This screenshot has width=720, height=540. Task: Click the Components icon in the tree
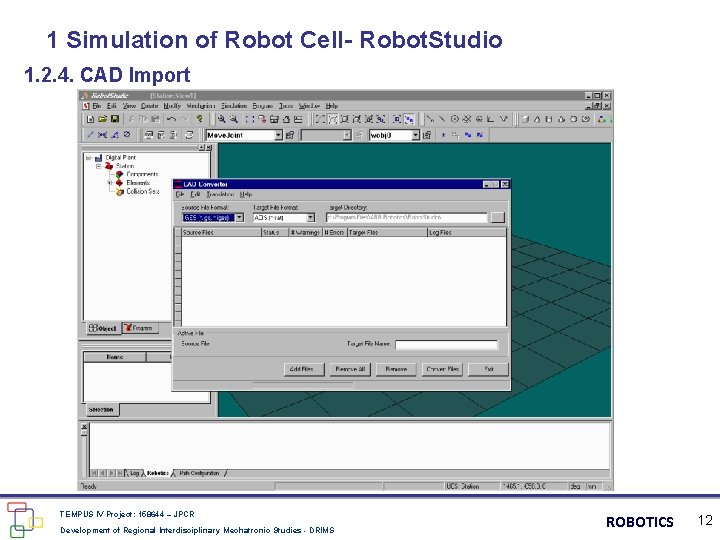click(x=119, y=174)
